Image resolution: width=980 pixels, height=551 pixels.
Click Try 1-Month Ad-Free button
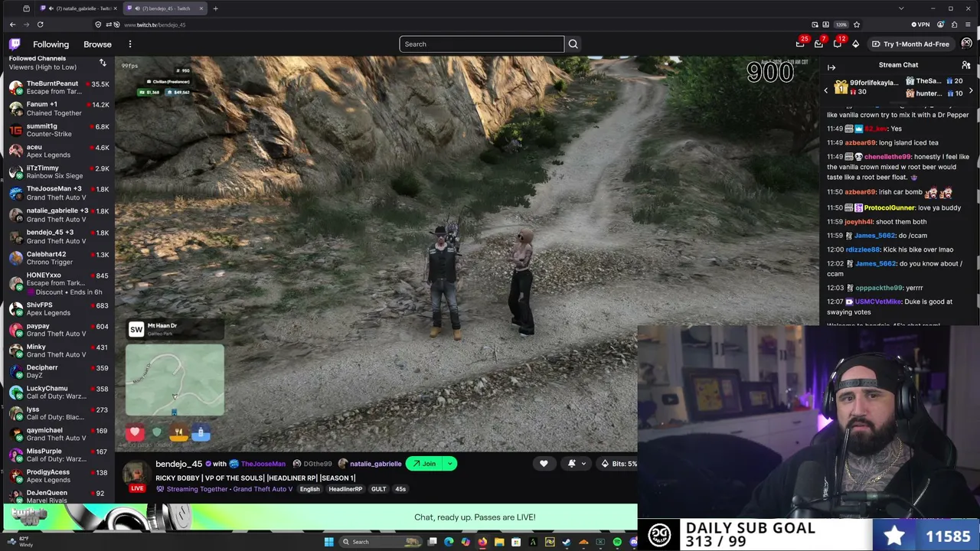(x=910, y=44)
